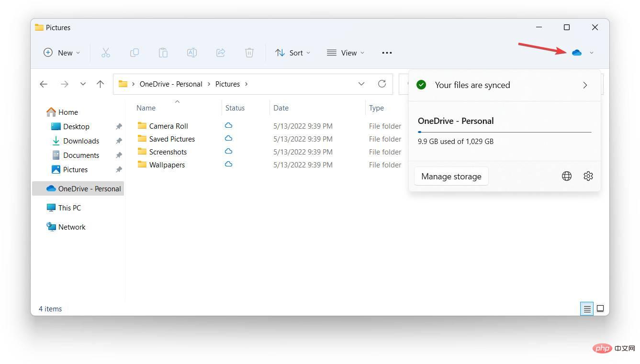Expand the chevron after Pictures in path

[x=247, y=84]
